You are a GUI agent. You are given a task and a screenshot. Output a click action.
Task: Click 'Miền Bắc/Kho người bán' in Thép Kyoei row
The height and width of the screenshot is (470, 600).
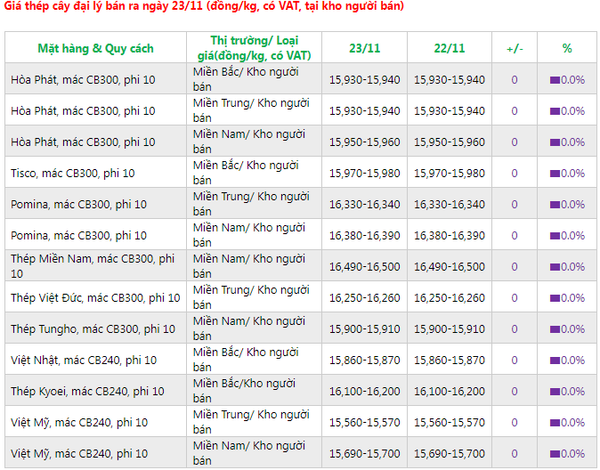point(244,391)
